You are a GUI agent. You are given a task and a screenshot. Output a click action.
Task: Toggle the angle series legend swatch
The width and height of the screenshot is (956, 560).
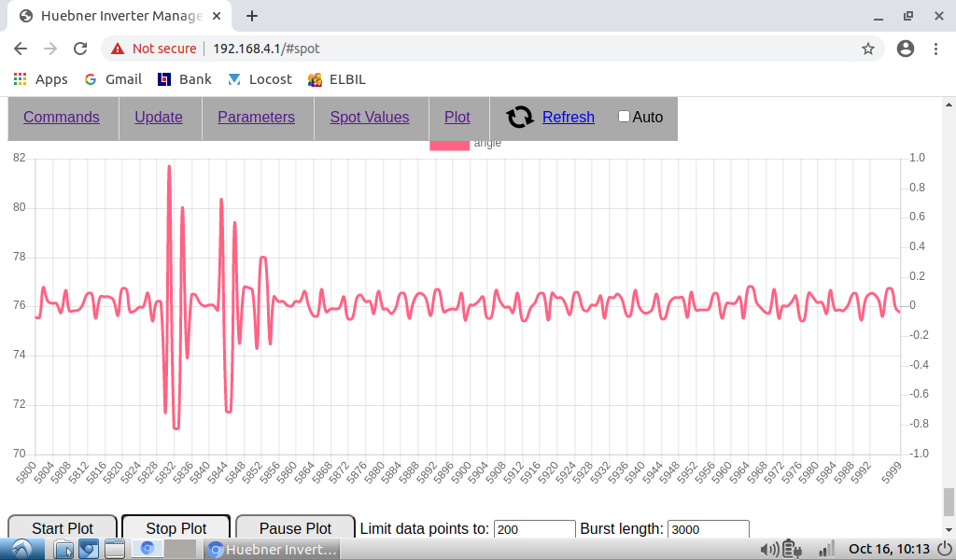point(449,145)
